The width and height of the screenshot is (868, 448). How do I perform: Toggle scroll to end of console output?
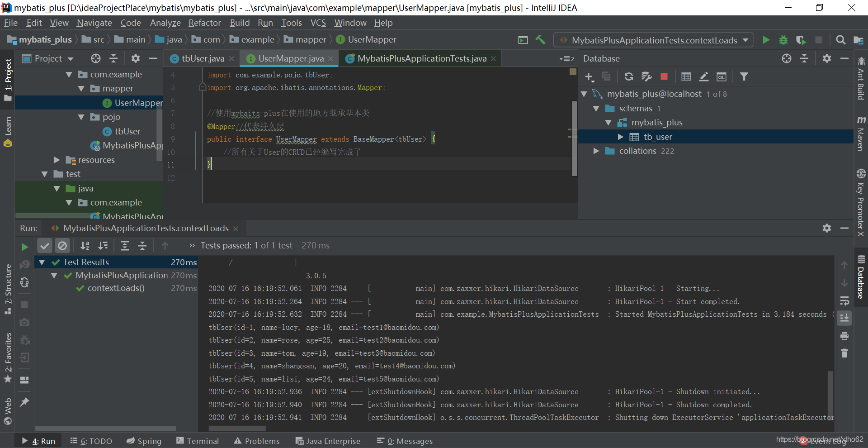(x=844, y=318)
